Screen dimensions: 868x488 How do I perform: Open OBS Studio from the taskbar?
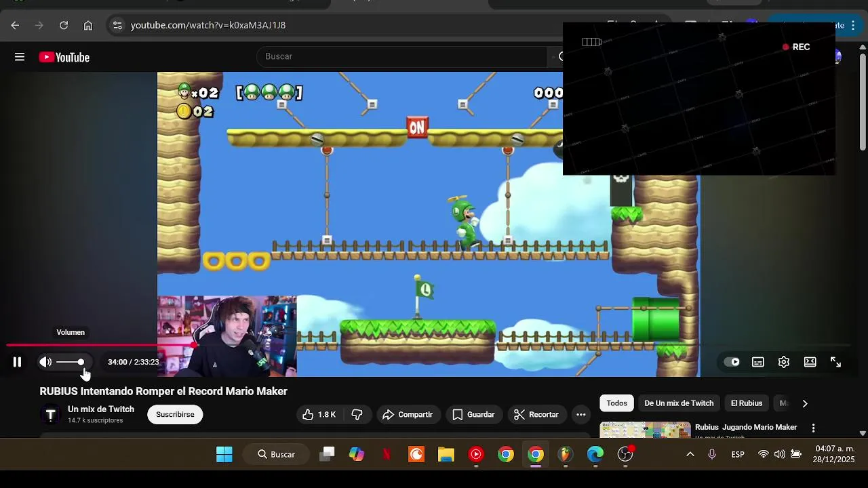click(x=625, y=454)
